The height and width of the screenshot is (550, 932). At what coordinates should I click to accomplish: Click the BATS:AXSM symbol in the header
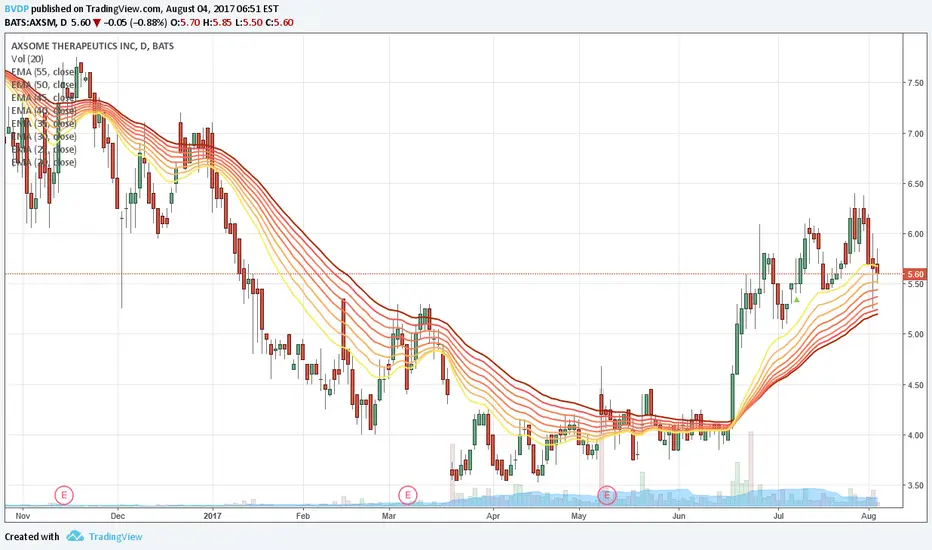pos(30,23)
